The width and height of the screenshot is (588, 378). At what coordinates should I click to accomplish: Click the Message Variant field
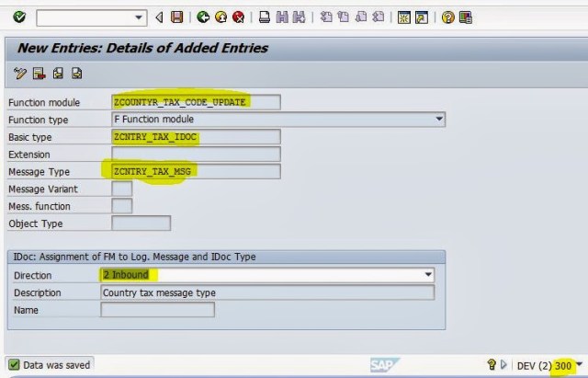tap(122, 189)
